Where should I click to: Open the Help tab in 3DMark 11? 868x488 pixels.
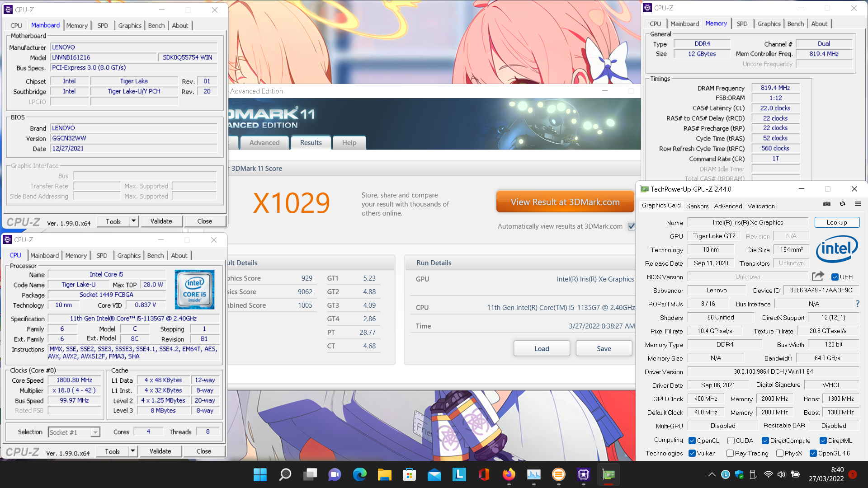point(349,143)
